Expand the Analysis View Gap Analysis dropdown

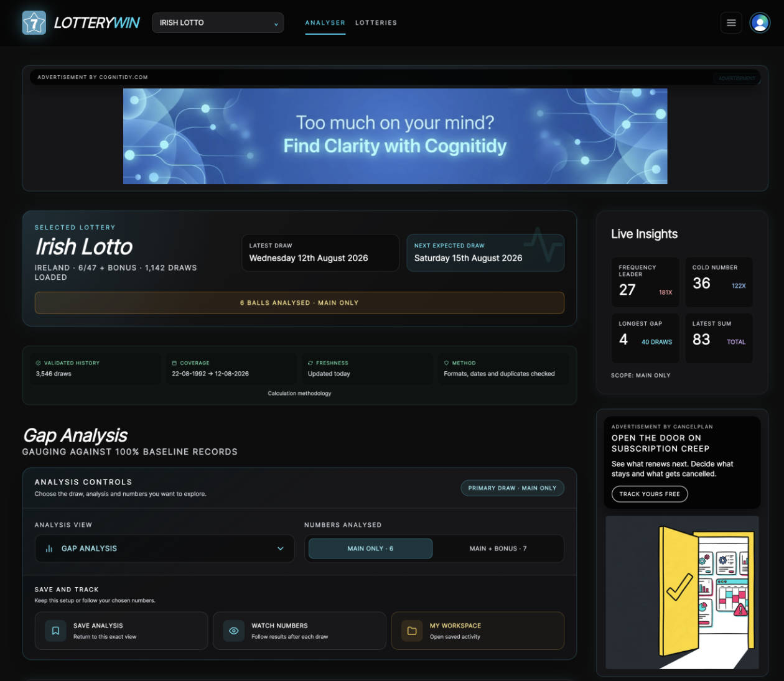point(164,549)
